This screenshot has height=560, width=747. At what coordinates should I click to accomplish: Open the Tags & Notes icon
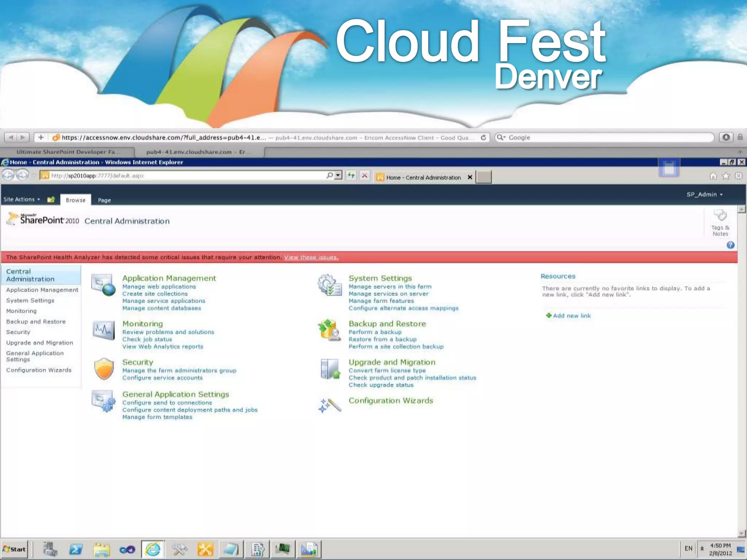[720, 215]
